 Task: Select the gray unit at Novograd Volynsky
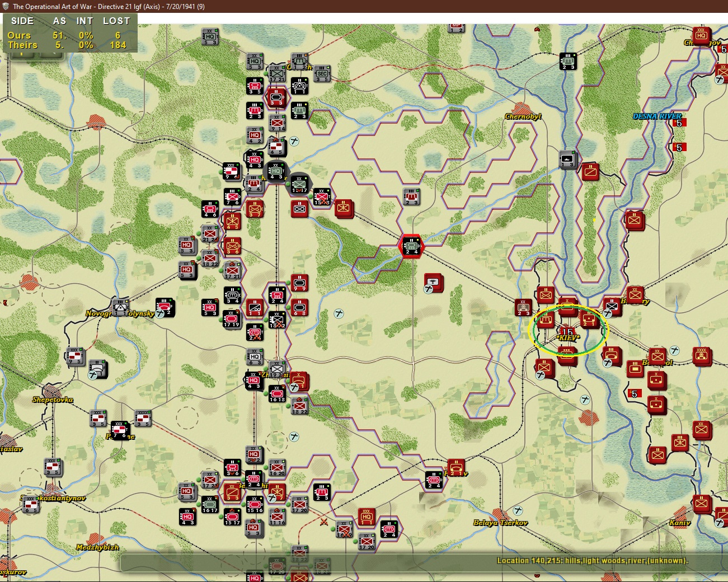click(120, 307)
